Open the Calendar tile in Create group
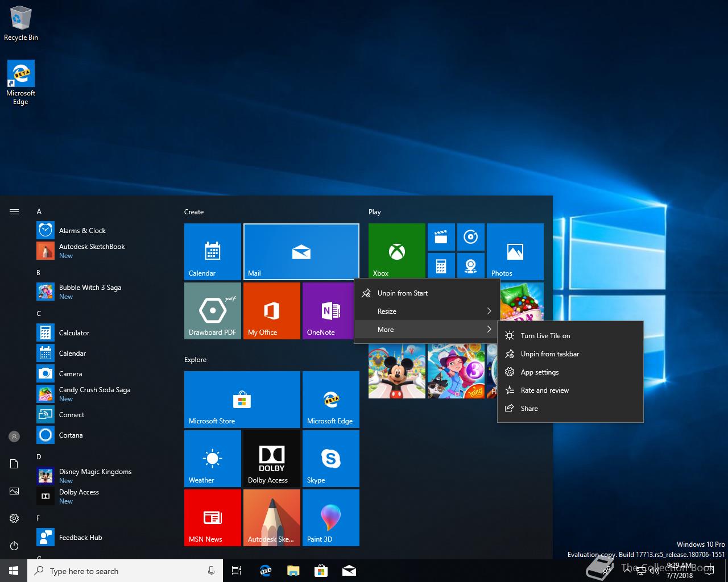The height and width of the screenshot is (582, 728). pyautogui.click(x=213, y=252)
